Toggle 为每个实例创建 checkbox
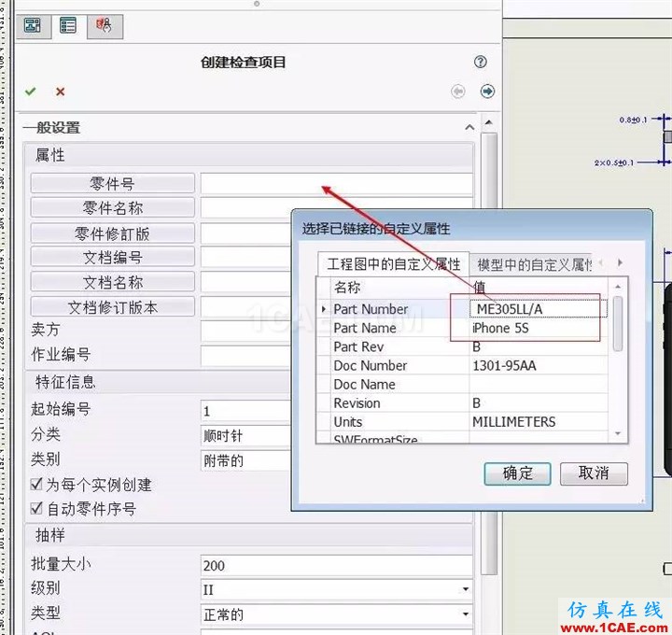672x635 pixels. click(x=36, y=484)
